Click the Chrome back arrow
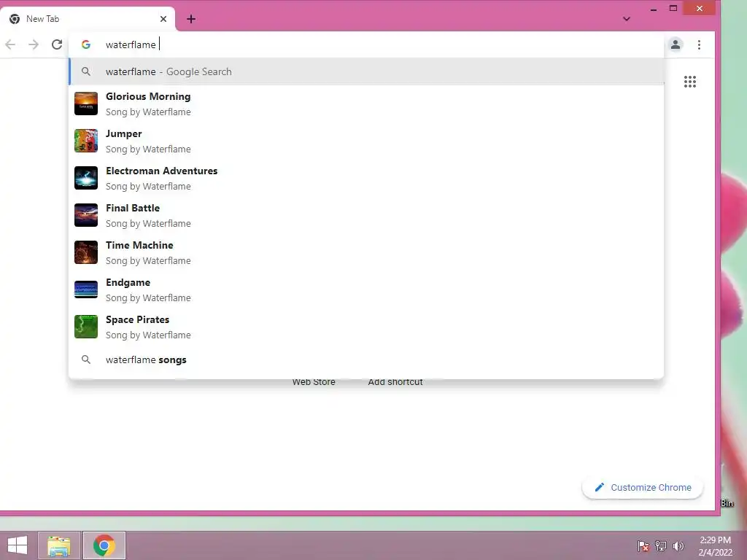The height and width of the screenshot is (560, 747). tap(10, 44)
